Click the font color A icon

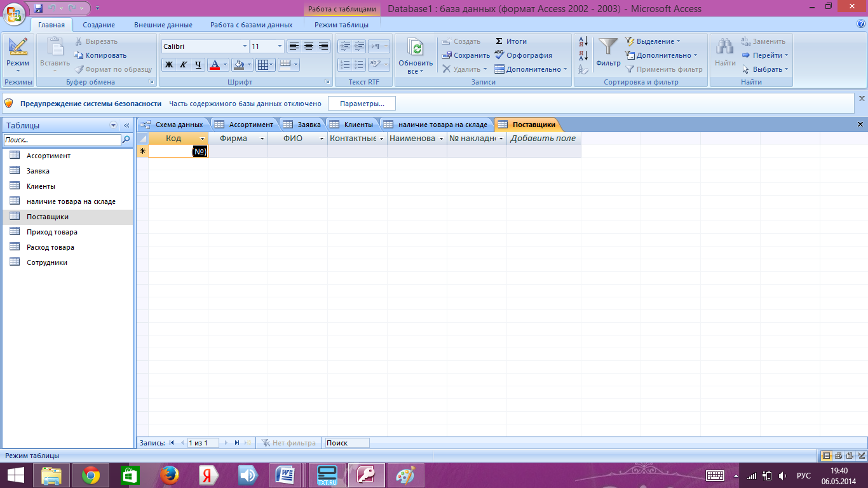(x=215, y=65)
